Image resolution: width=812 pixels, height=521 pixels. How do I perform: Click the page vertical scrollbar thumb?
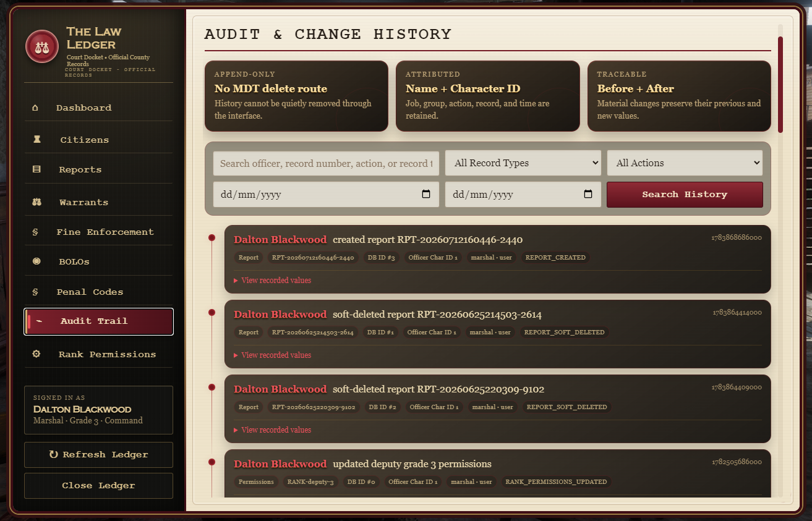click(780, 85)
